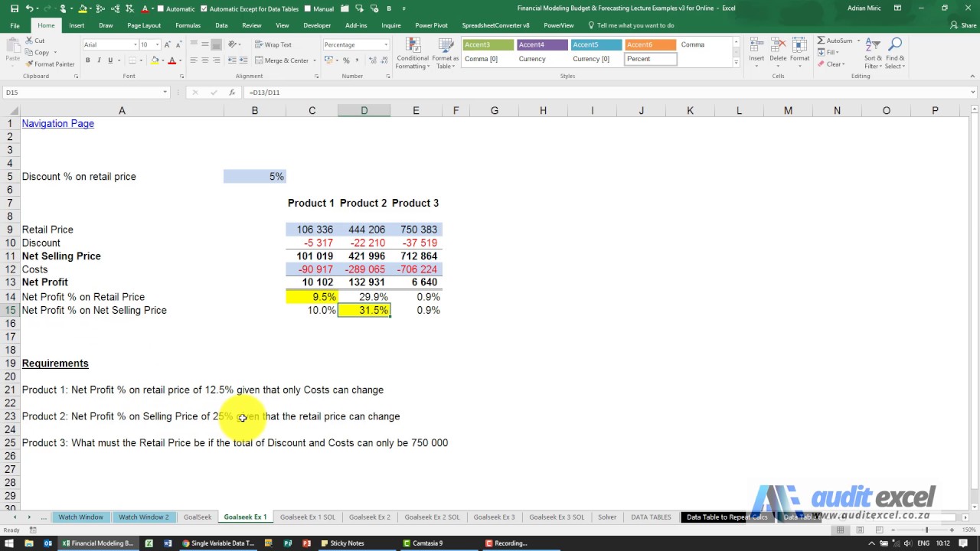Expand Merge & Center dropdown arrow
The height and width of the screenshot is (551, 980).
point(314,60)
